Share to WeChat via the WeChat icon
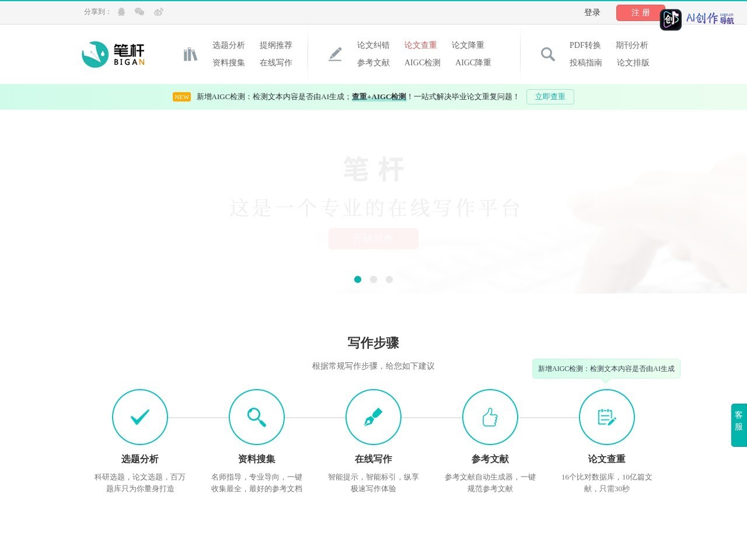Image resolution: width=747 pixels, height=560 pixels. click(139, 12)
